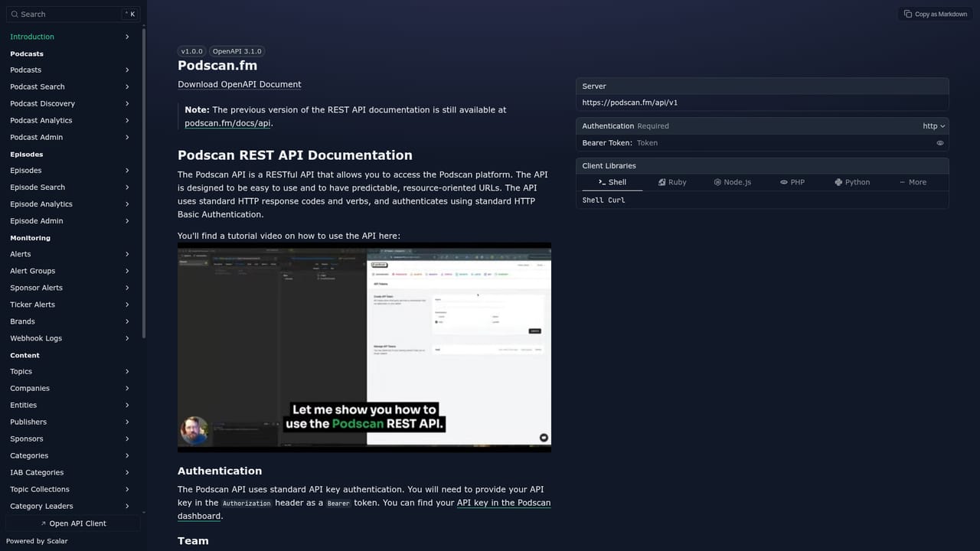Play the Podscan API tutorial video

pos(364,347)
